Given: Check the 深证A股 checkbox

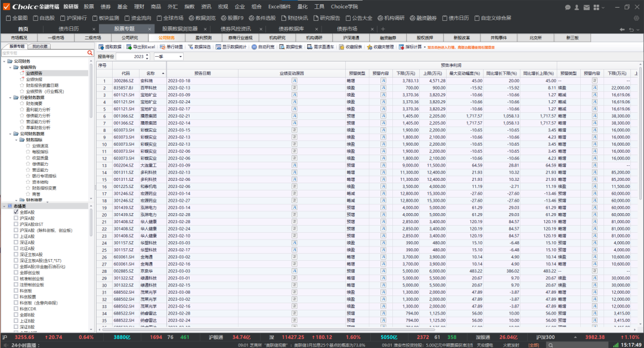Looking at the screenshot, I should click(16, 242).
